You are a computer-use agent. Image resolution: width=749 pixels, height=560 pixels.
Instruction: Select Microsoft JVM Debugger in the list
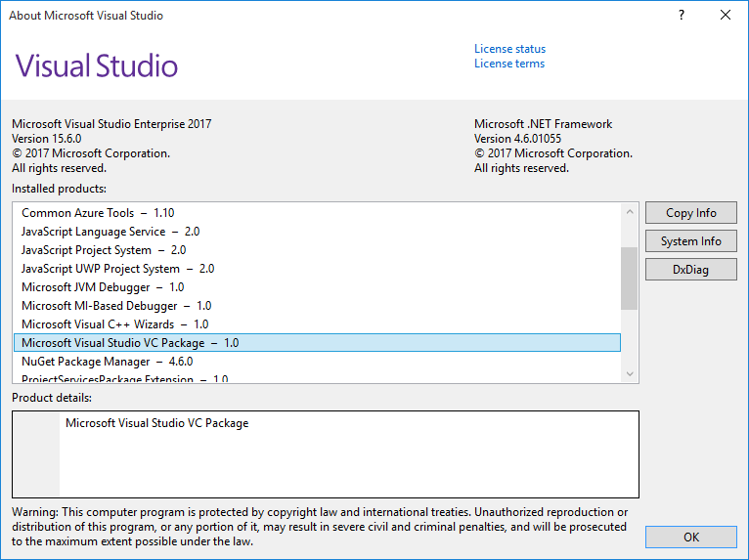[x=317, y=287]
